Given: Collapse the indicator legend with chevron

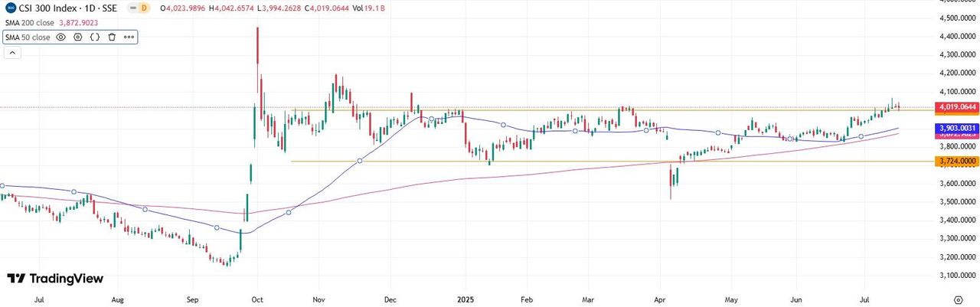Looking at the screenshot, I should 12,53.
